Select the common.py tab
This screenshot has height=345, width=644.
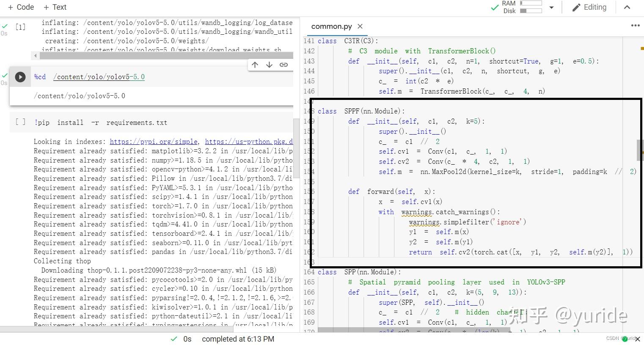[x=331, y=26]
